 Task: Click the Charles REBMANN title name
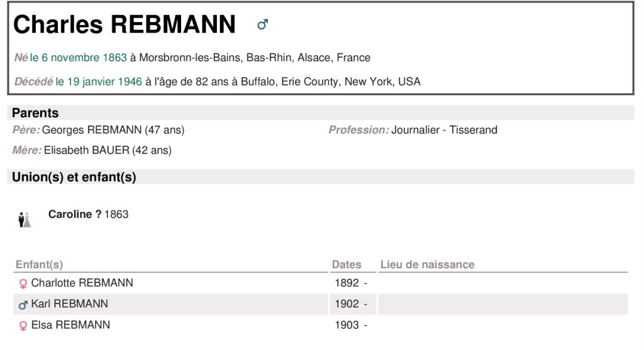(125, 25)
